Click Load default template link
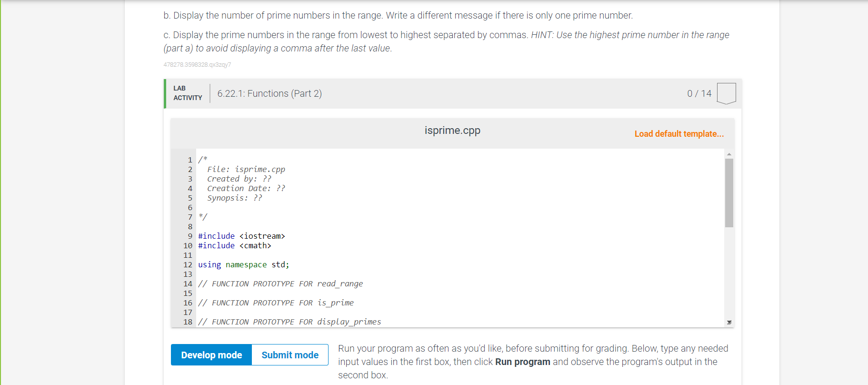Screen dimensions: 868x385 point(679,134)
